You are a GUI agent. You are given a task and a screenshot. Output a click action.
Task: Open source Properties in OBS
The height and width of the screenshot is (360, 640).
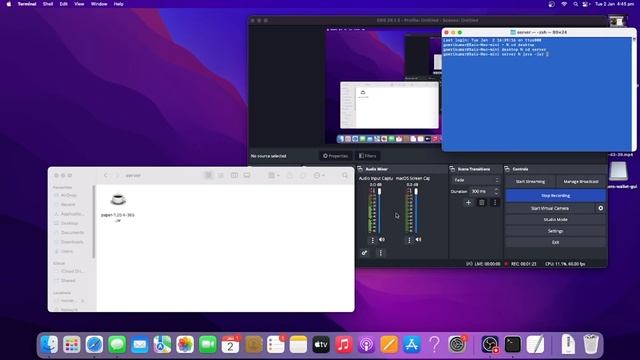tap(336, 156)
